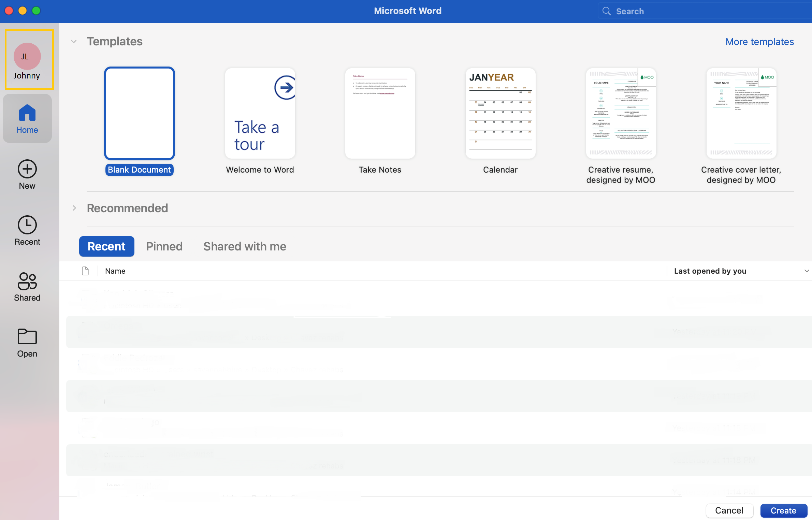Image resolution: width=812 pixels, height=520 pixels.
Task: Switch to the Pinned tab
Action: pyautogui.click(x=164, y=246)
